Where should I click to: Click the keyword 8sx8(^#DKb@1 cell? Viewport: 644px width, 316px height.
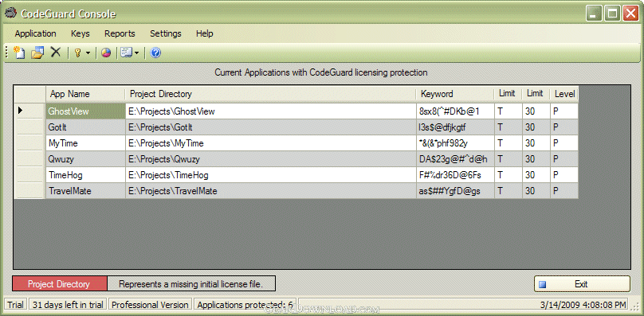click(x=455, y=111)
